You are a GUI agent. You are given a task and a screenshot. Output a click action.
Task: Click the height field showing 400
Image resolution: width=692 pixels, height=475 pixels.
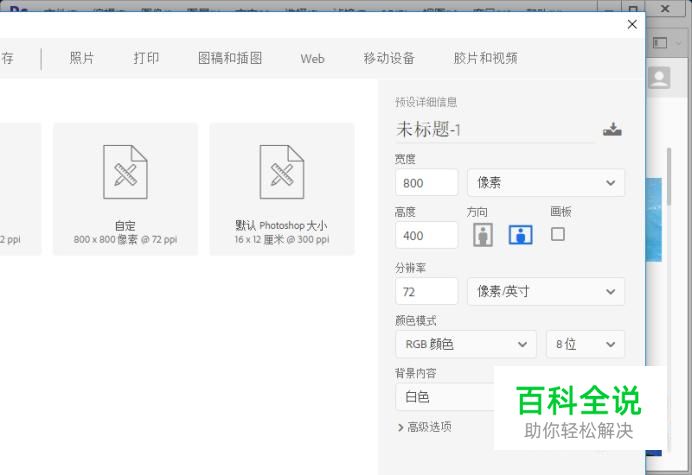[x=426, y=235]
